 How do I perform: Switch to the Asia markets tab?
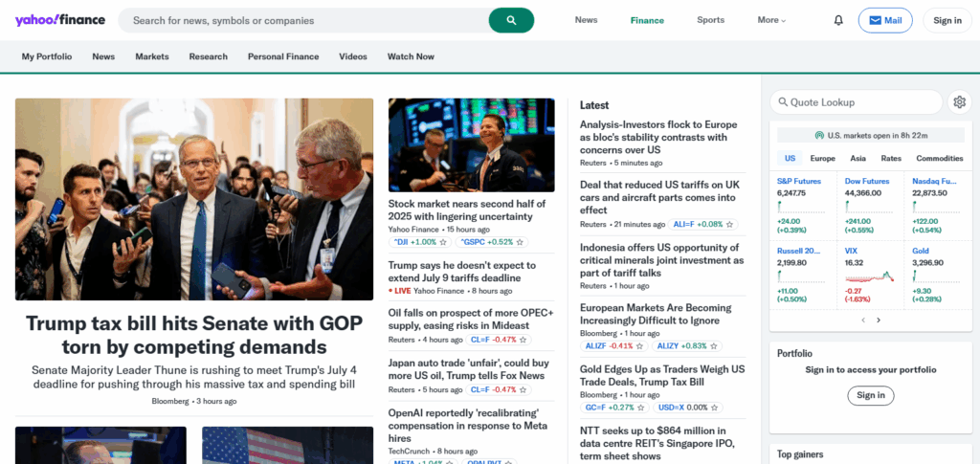(858, 158)
